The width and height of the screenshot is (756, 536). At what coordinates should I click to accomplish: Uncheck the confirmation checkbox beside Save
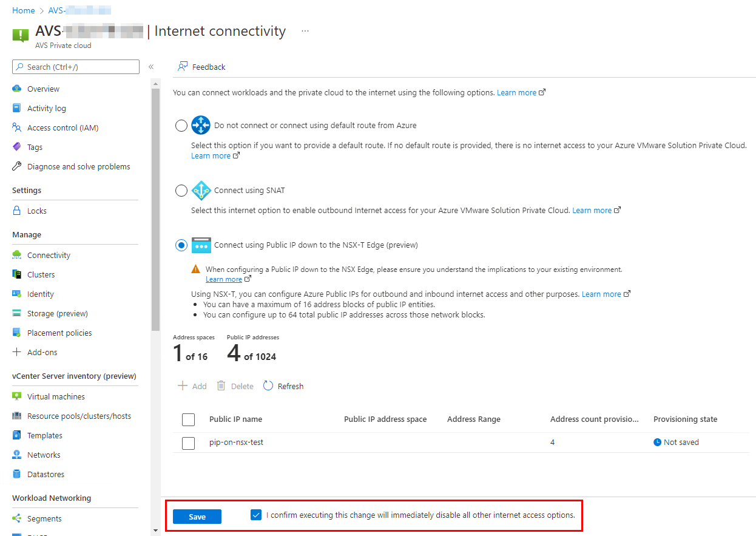click(256, 515)
